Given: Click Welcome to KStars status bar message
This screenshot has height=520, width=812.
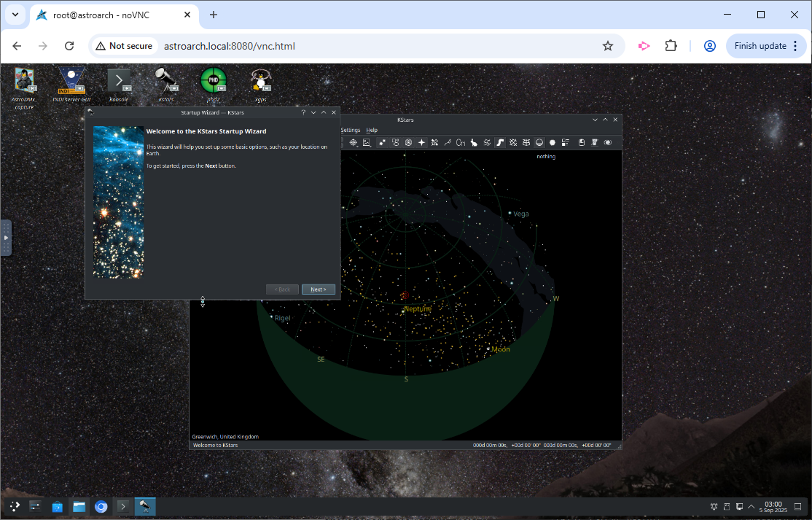Looking at the screenshot, I should (216, 445).
